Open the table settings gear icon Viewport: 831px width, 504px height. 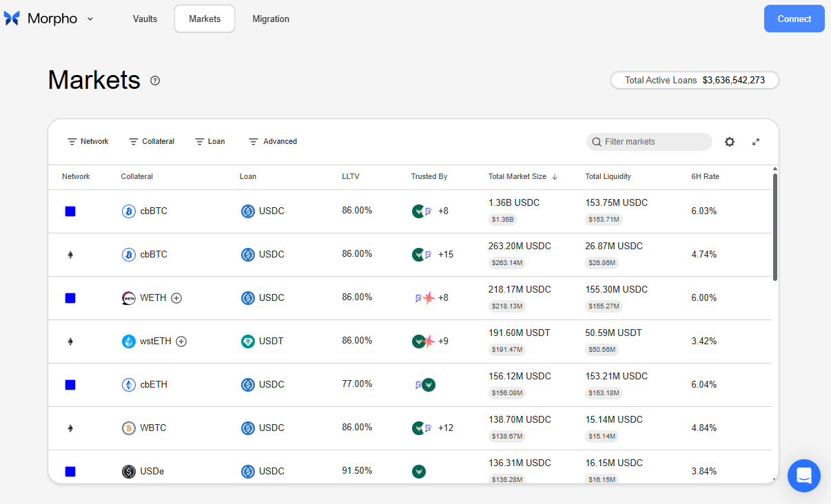tap(730, 142)
